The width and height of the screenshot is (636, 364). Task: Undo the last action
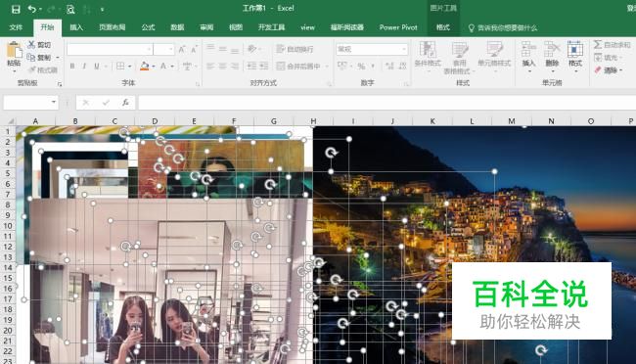pos(31,9)
